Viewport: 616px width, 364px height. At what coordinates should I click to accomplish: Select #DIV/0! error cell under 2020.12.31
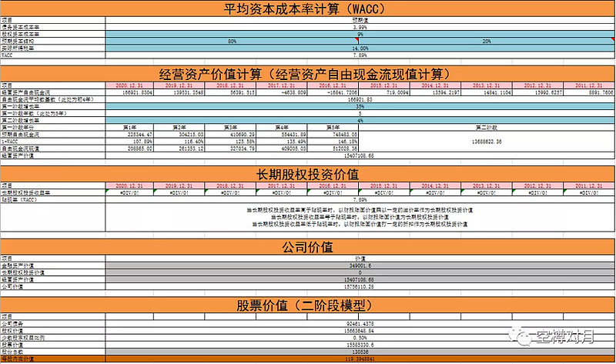(x=129, y=193)
